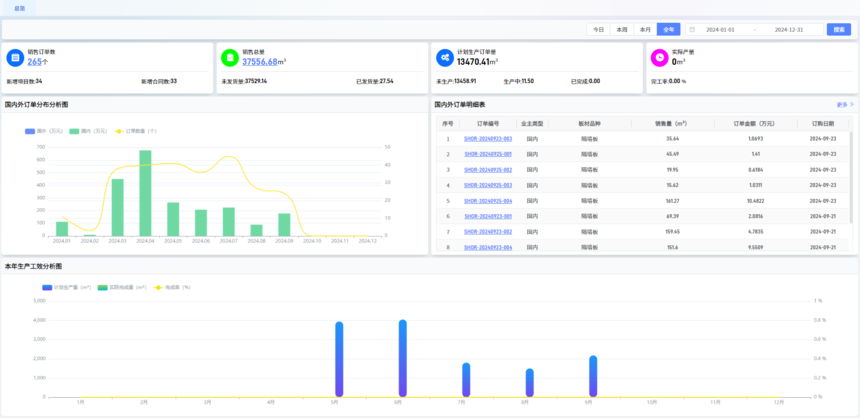Click the 13470.41 planned production value
The height and width of the screenshot is (418, 860).
click(475, 61)
